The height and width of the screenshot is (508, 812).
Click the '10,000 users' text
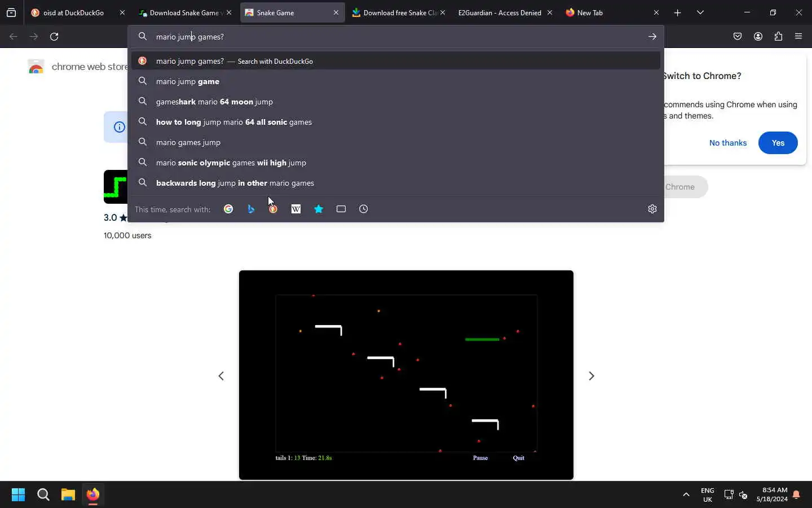coord(127,235)
